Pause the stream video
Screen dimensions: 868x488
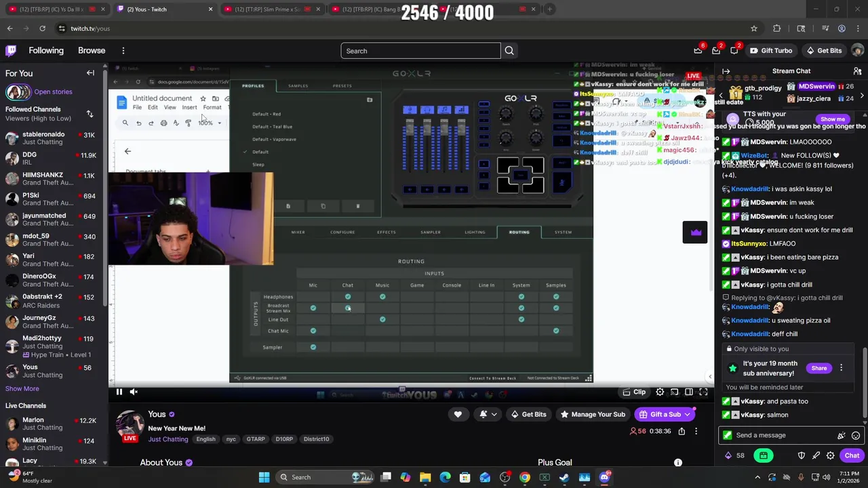click(119, 392)
